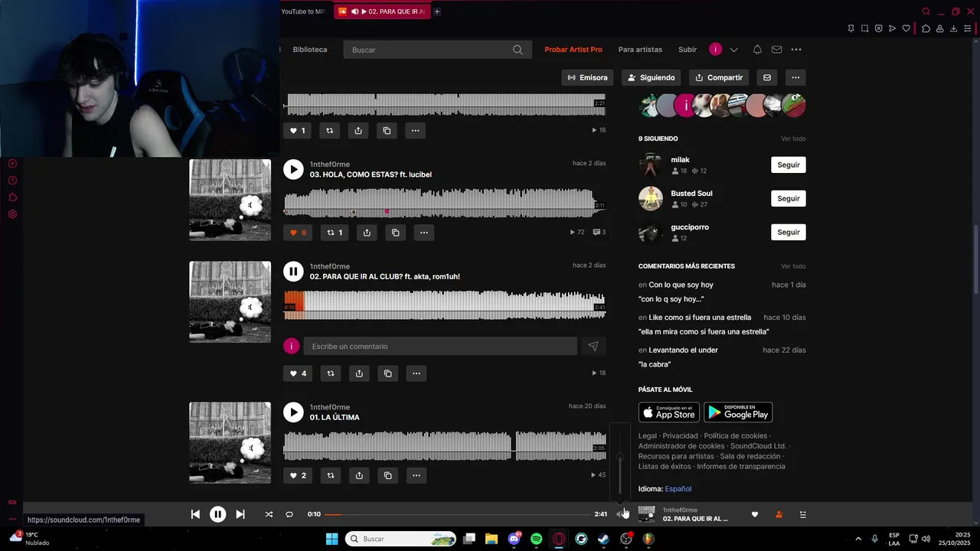
Task: Repost track 01. LA ÚLTIMA
Action: point(331,475)
